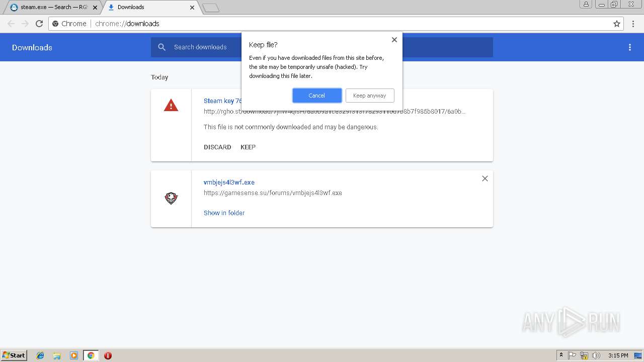Viewport: 644px width, 362px height.
Task: Open the volume control tray icon
Action: point(596,355)
